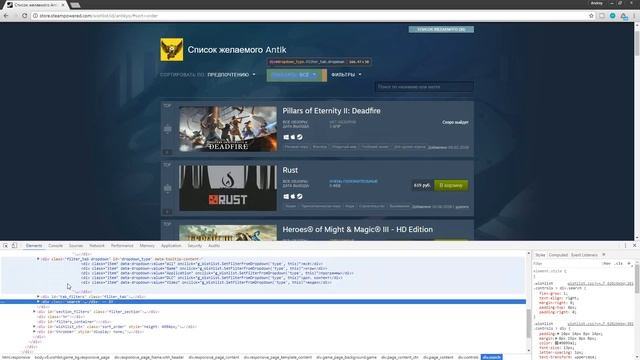Grab the drag handle of Rust row
The image size is (640, 360).
pos(168,188)
